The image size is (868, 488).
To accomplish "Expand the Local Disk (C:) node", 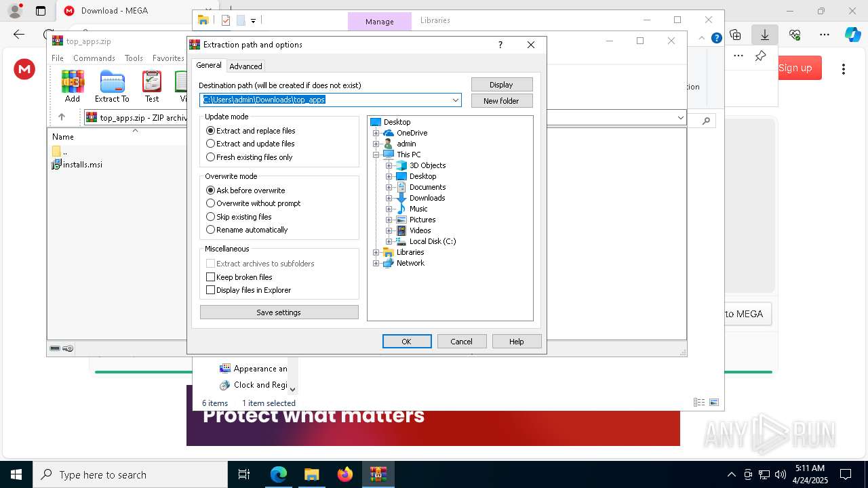I will tap(389, 241).
